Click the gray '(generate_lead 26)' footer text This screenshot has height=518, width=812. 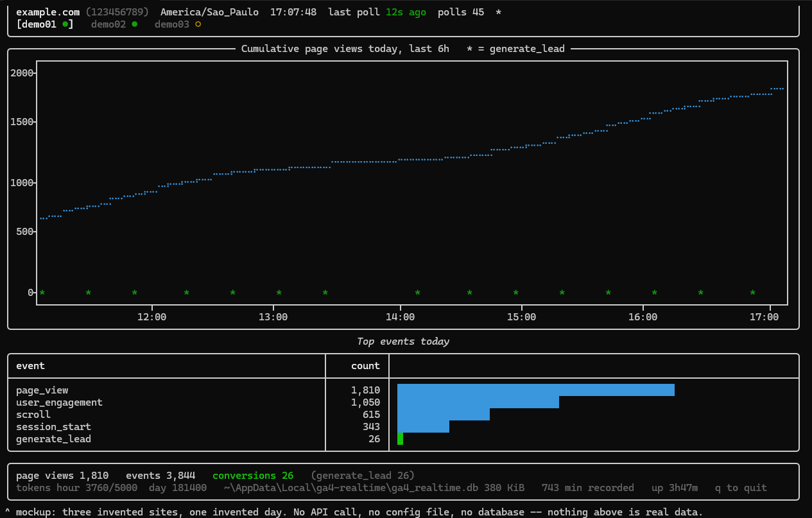pyautogui.click(x=363, y=476)
